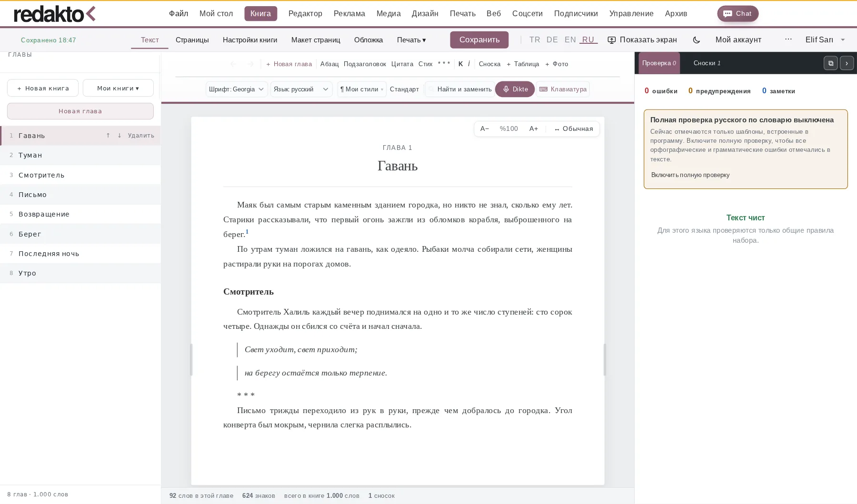Click Включить полную проверку link

click(690, 175)
